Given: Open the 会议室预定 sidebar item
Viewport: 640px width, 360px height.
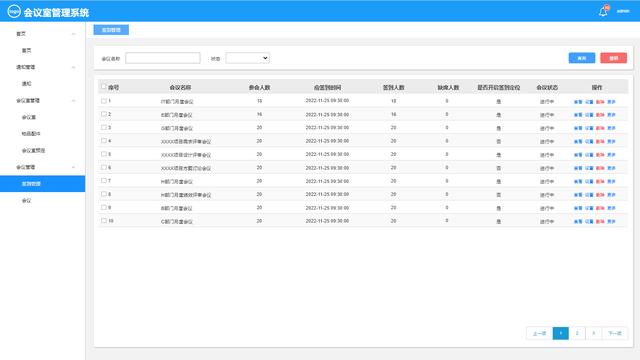Looking at the screenshot, I should coord(33,150).
